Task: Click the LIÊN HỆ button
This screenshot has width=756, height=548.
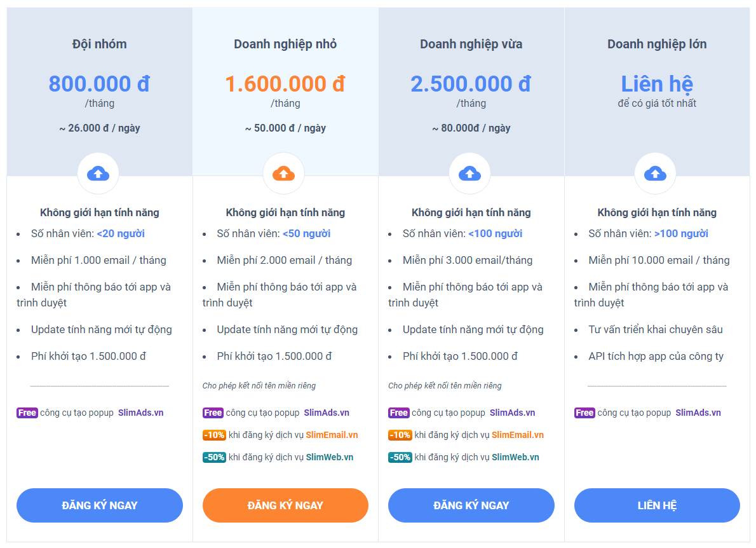Action: [657, 505]
